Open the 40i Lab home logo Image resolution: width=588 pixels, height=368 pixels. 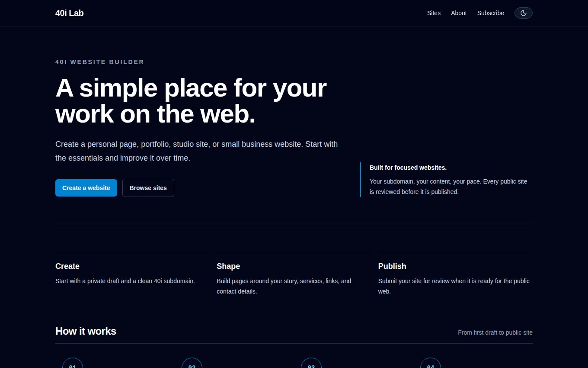click(70, 13)
